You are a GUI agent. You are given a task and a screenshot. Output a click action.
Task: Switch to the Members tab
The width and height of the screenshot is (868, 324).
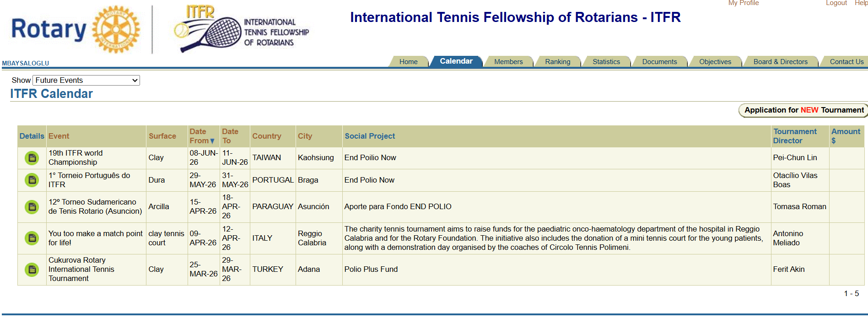click(508, 62)
